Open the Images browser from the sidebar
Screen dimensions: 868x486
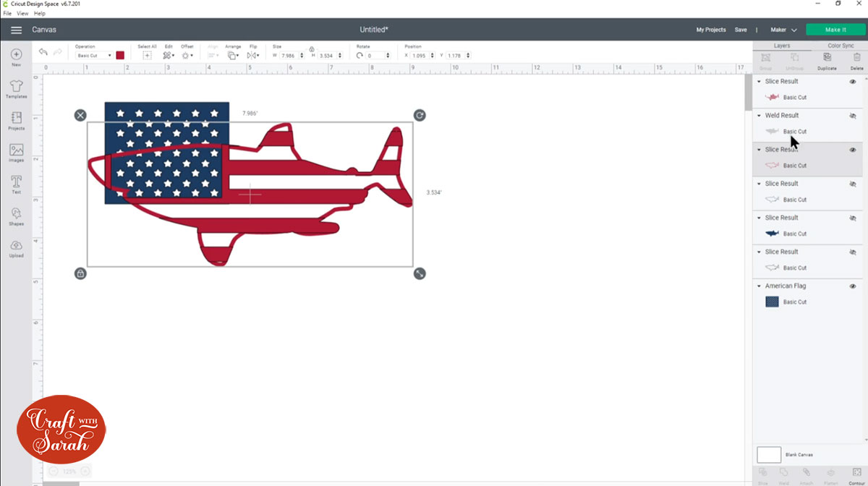coord(16,151)
